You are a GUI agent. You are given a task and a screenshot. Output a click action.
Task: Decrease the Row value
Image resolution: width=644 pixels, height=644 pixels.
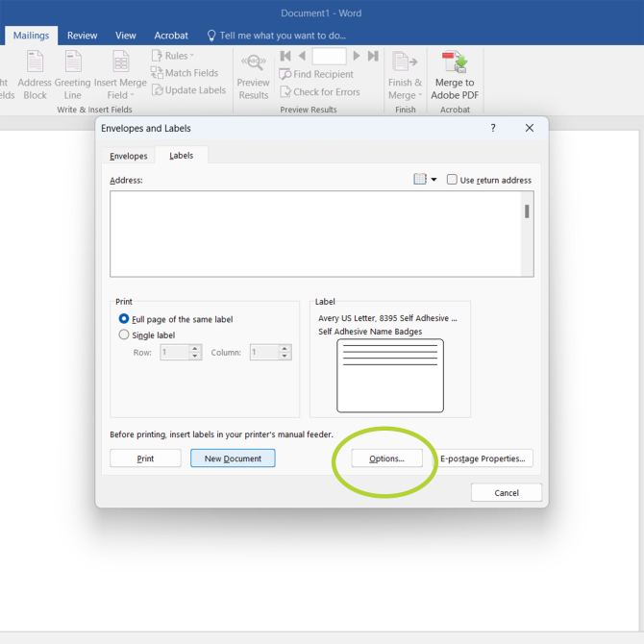[195, 356]
